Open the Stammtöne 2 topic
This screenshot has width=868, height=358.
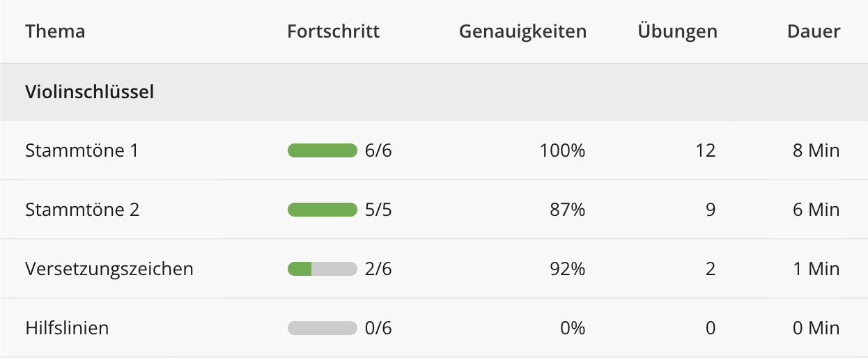[x=82, y=210]
